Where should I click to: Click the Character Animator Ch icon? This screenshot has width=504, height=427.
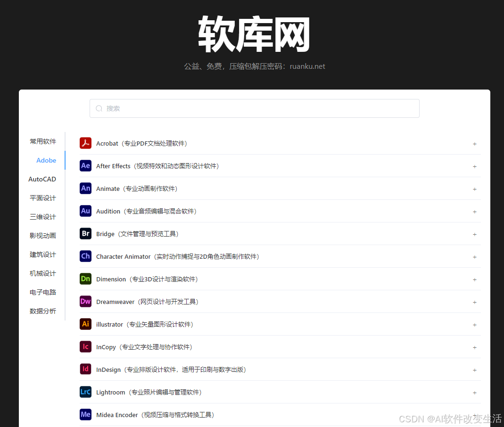point(85,256)
